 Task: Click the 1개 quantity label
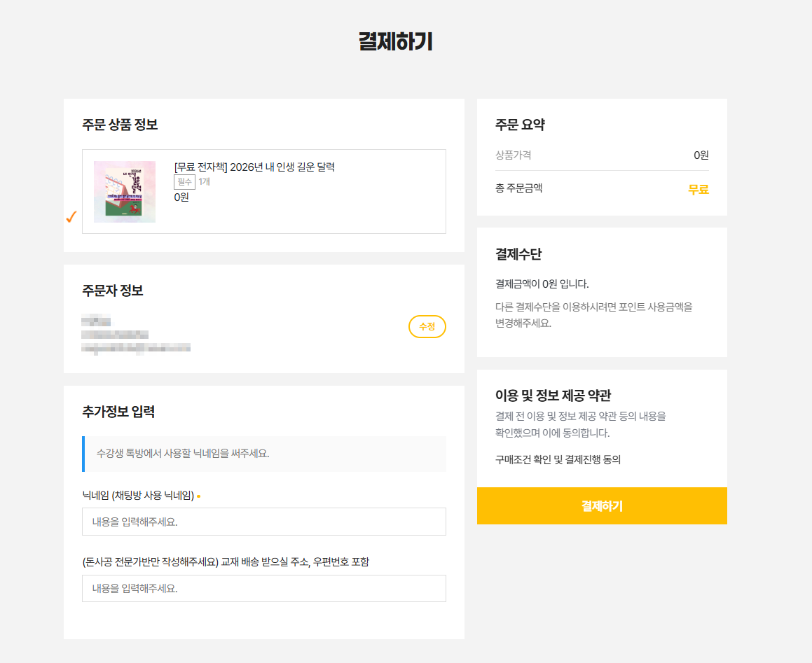coord(204,182)
